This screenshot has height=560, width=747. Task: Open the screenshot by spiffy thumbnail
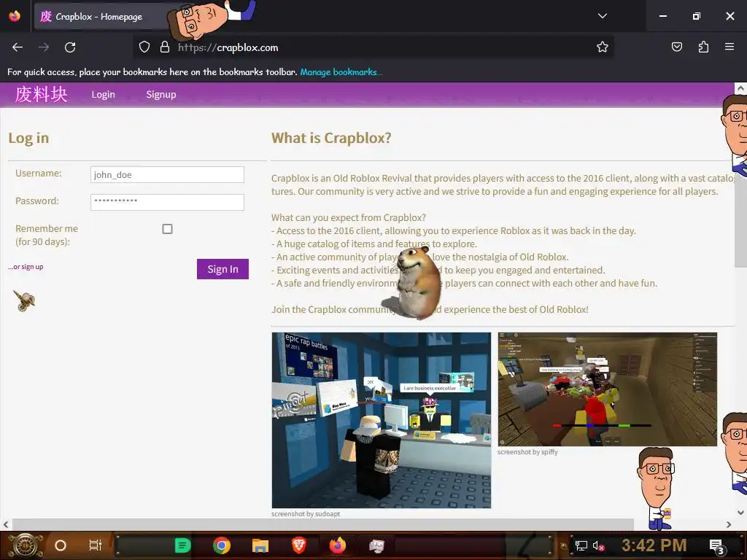pos(608,389)
